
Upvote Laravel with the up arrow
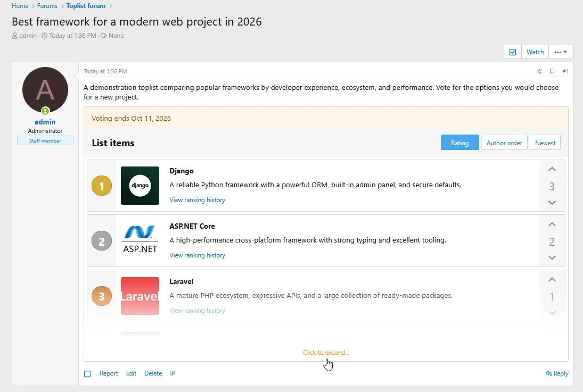[552, 280]
